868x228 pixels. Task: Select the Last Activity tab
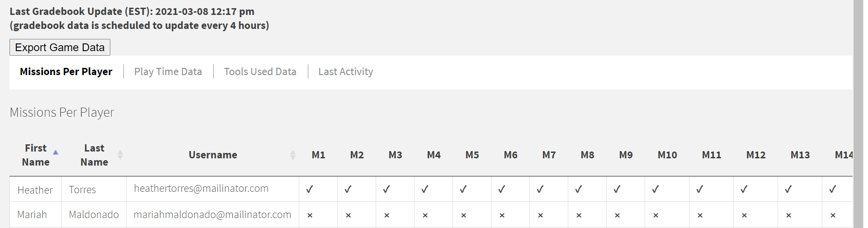pos(345,71)
